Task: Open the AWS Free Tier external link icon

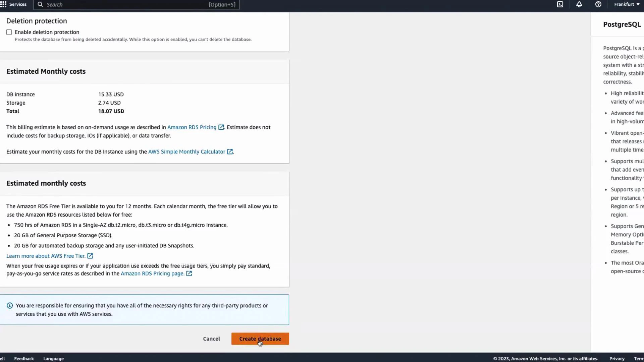Action: [x=90, y=256]
